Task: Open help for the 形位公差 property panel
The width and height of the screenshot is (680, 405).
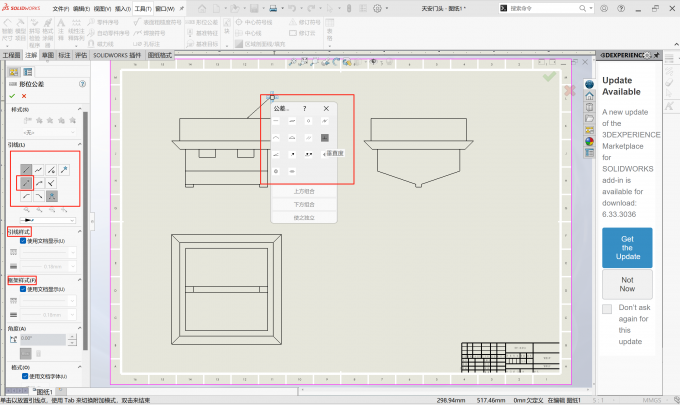Action: (82, 84)
